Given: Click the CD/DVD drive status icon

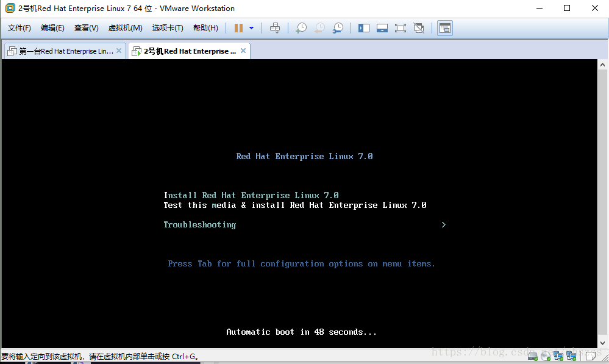Looking at the screenshot, I should [x=546, y=356].
